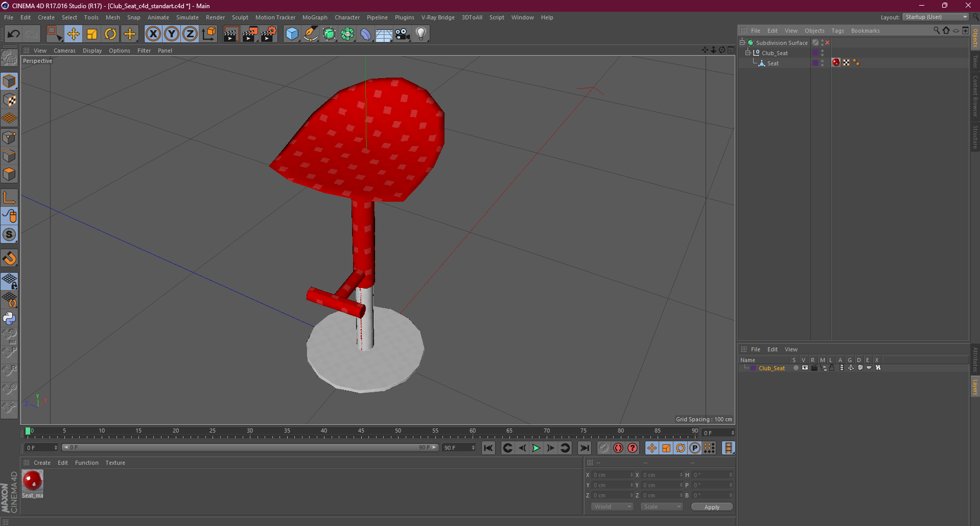Open the World coordinate system dropdown
This screenshot has width=980, height=526.
click(612, 507)
